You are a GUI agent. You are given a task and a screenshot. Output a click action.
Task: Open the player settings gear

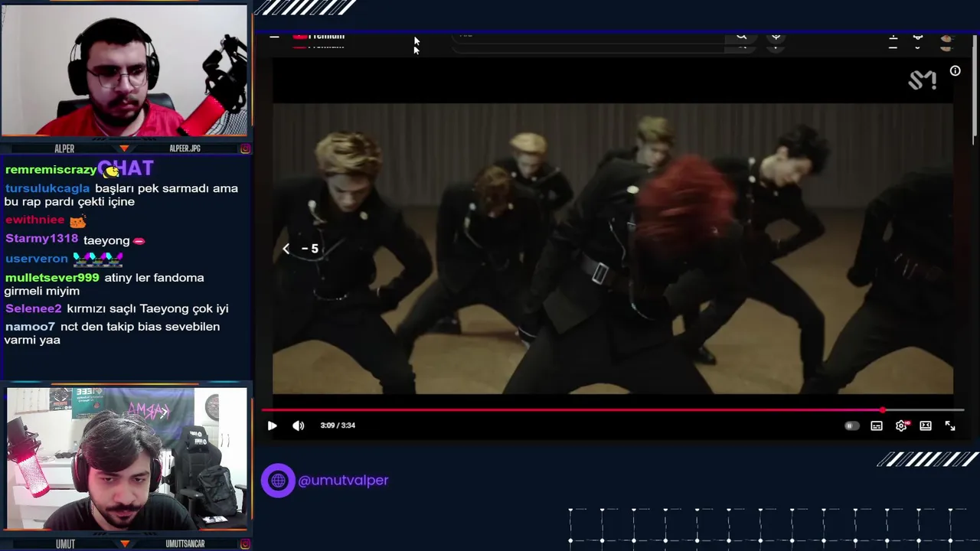coord(901,425)
